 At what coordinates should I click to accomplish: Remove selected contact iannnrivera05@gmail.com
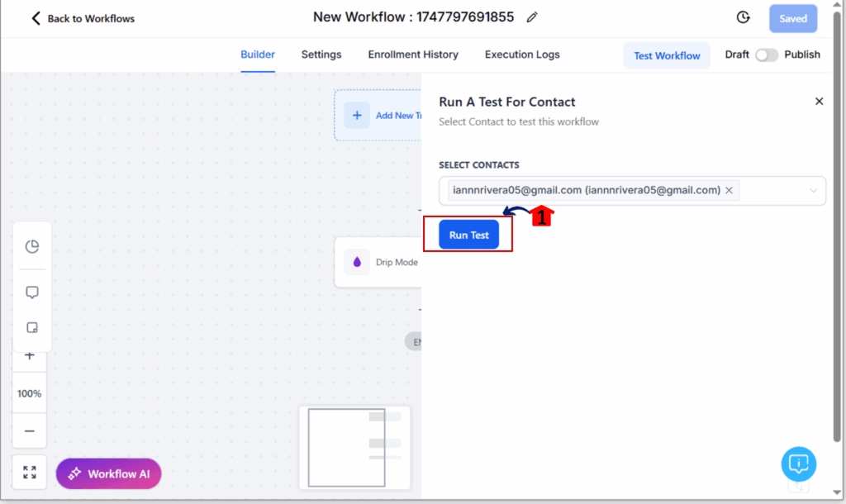[729, 191]
